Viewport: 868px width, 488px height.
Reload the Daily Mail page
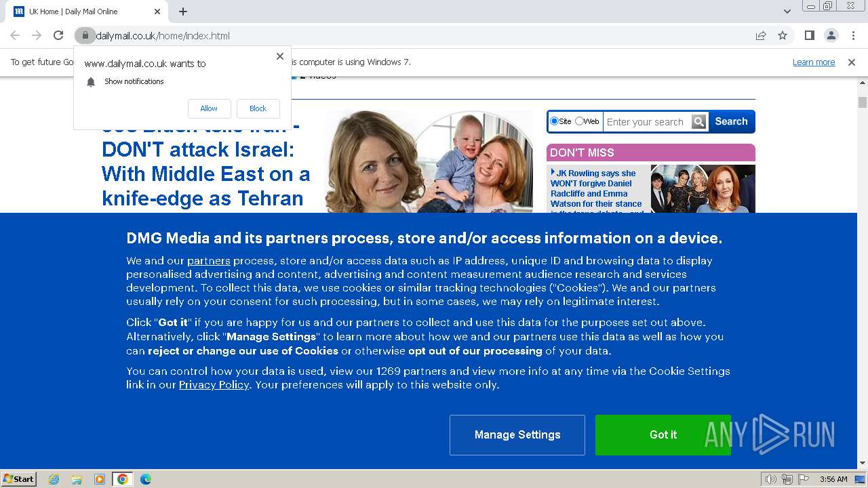tap(58, 35)
